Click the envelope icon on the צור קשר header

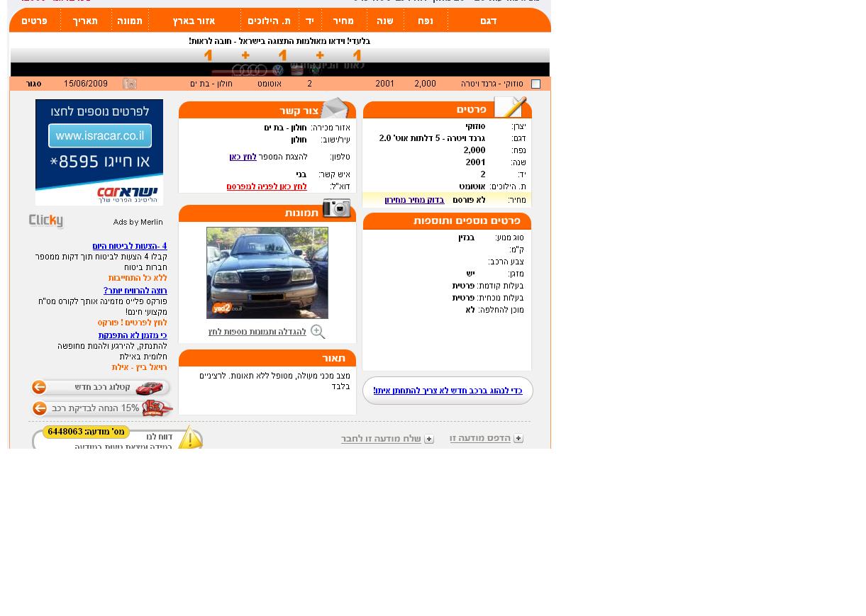(334, 108)
